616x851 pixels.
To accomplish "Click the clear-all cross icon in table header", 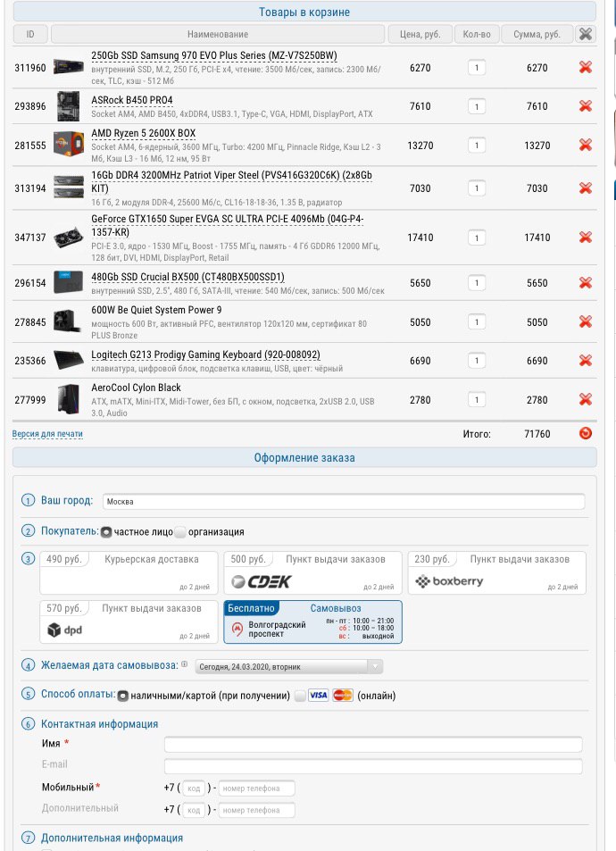I will pyautogui.click(x=585, y=34).
